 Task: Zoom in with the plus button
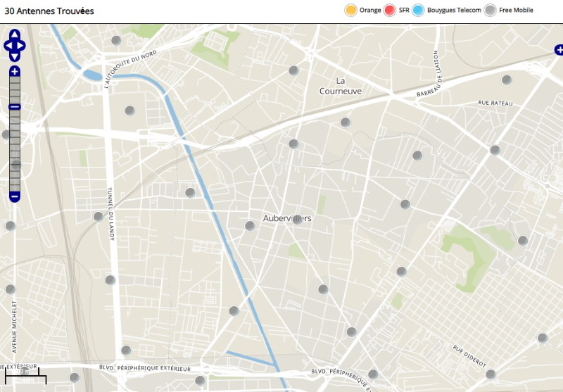click(15, 72)
